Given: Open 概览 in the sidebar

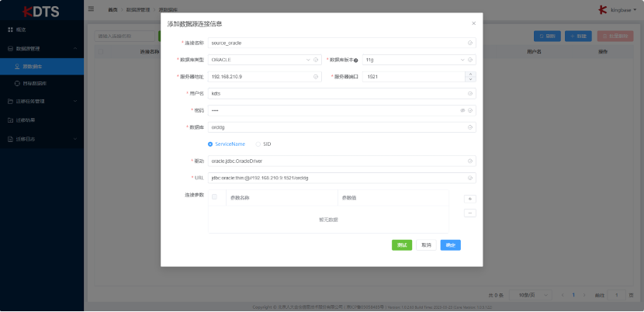Looking at the screenshot, I should tap(41, 29).
